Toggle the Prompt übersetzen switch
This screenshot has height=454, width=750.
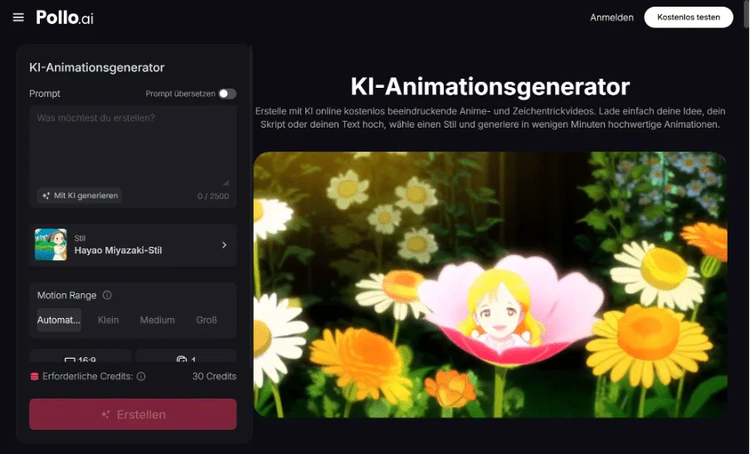[228, 94]
